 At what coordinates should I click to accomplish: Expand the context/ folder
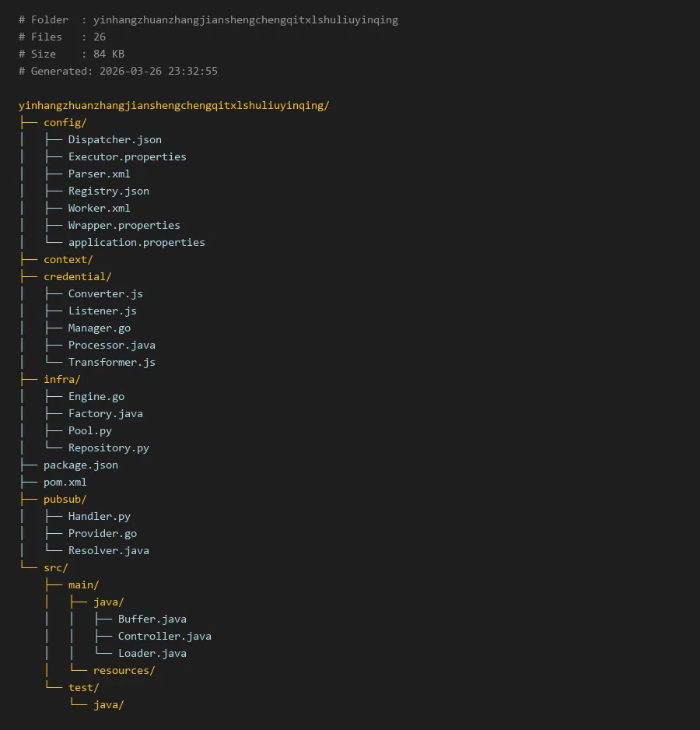pyautogui.click(x=68, y=259)
